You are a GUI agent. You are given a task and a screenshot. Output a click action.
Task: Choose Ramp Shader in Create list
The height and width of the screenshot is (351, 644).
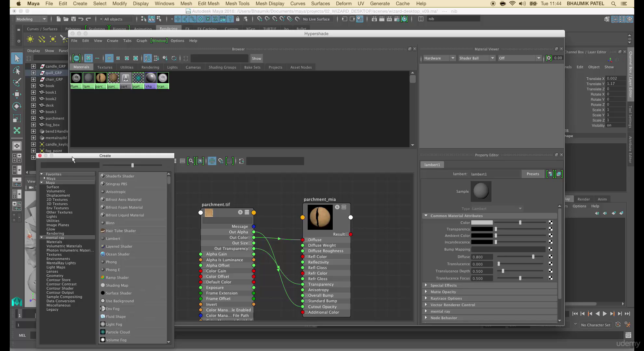click(117, 278)
